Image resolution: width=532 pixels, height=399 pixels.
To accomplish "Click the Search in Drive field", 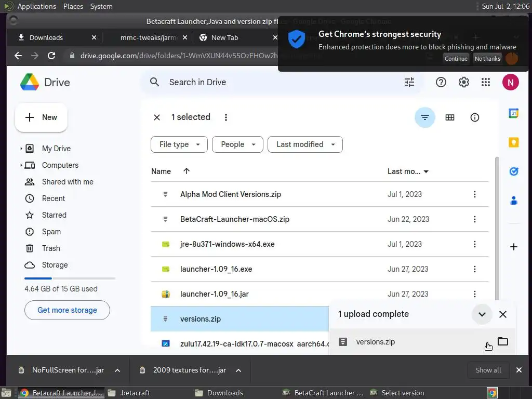I will tap(282, 82).
